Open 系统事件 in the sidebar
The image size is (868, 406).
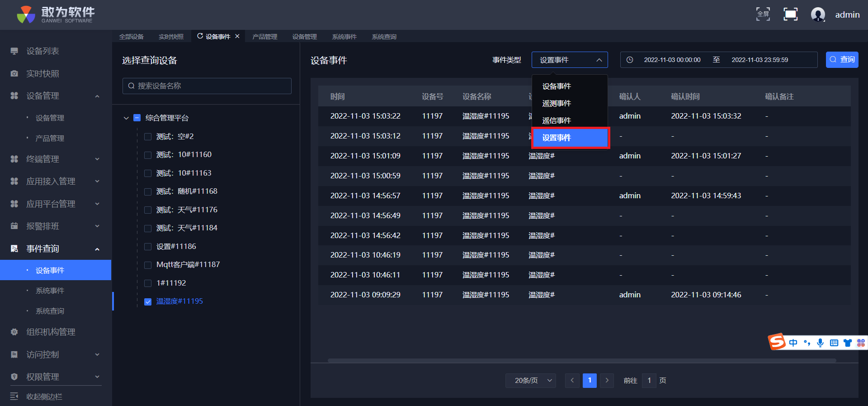coord(50,291)
